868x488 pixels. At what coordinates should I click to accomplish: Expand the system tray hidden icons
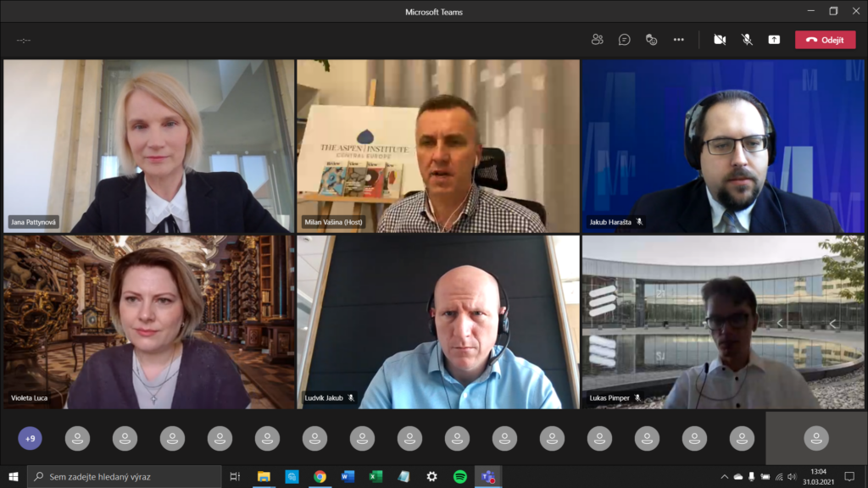tap(724, 477)
